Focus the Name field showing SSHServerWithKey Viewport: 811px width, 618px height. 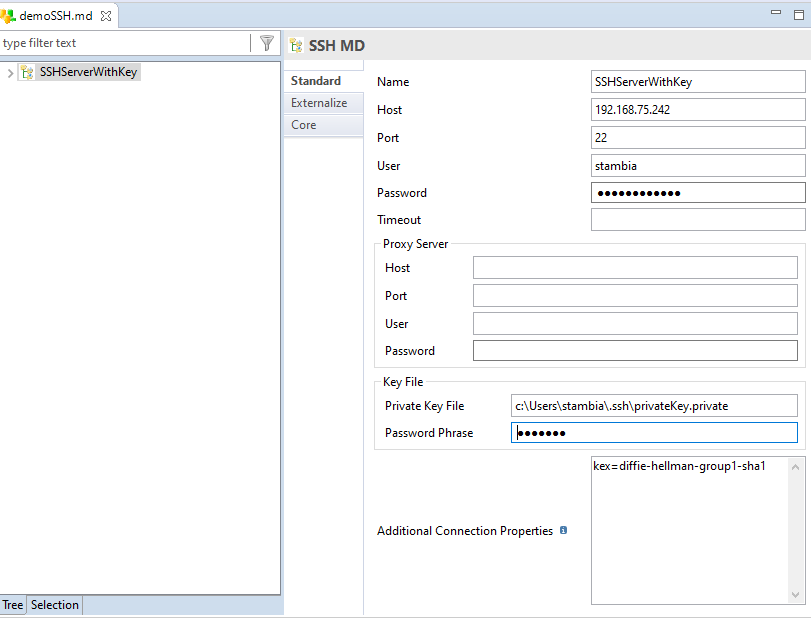click(697, 81)
